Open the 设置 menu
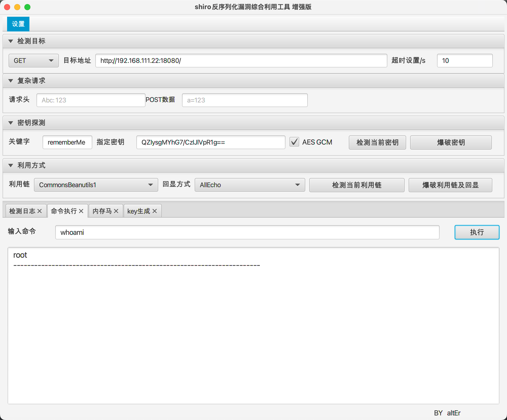Viewport: 507px width, 420px height. pos(18,24)
